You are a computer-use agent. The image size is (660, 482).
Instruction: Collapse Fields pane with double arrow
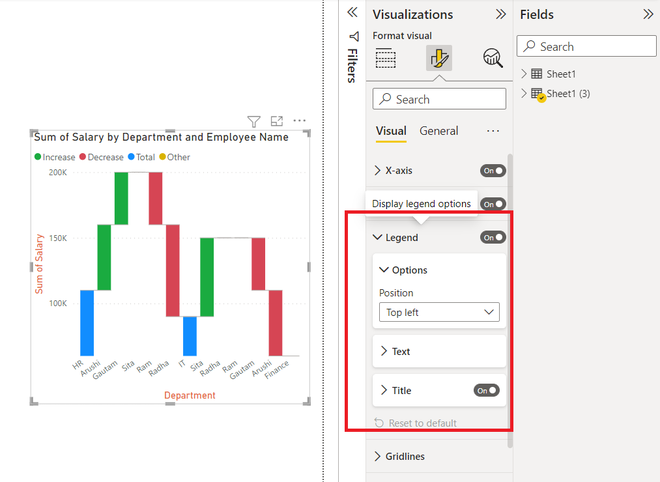point(648,14)
